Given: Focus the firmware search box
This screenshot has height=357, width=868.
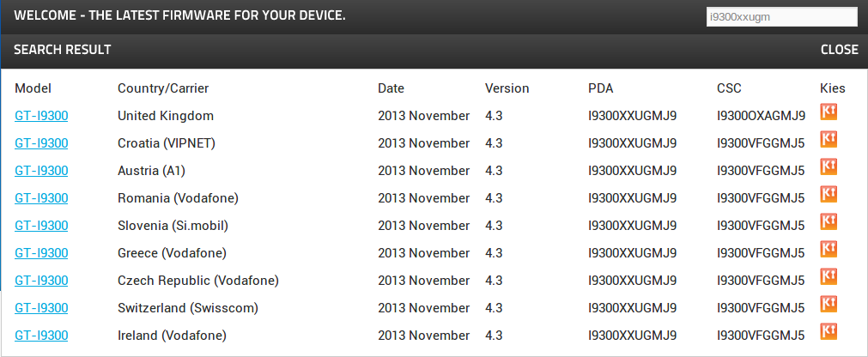Looking at the screenshot, I should (x=781, y=16).
